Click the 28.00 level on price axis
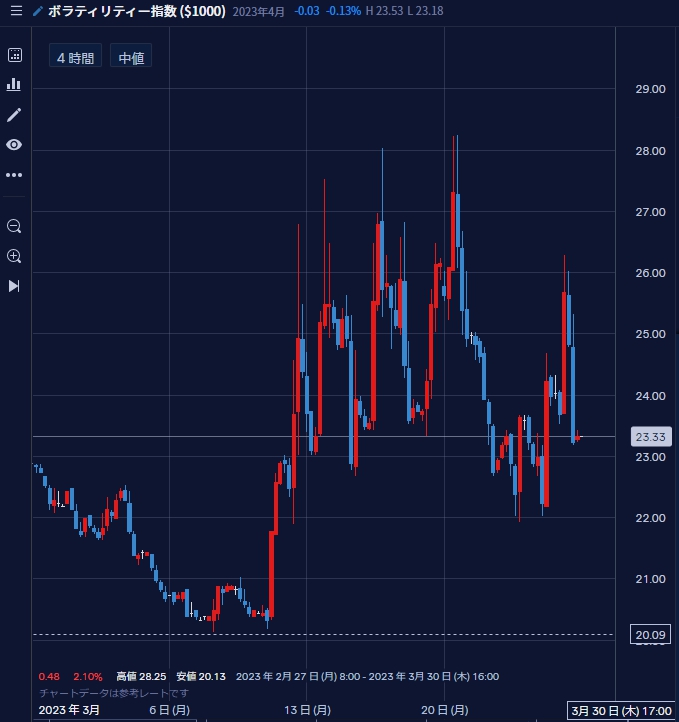The width and height of the screenshot is (679, 722). pyautogui.click(x=650, y=151)
